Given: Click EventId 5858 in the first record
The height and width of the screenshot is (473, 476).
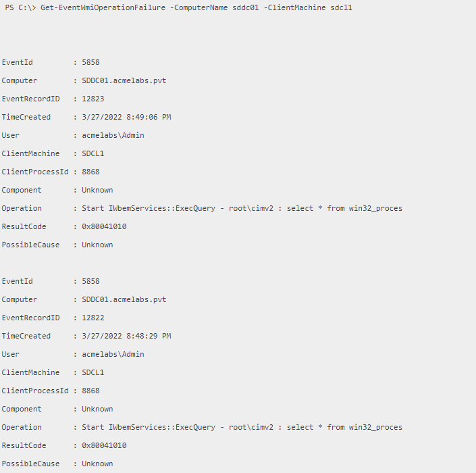Looking at the screenshot, I should point(90,62).
